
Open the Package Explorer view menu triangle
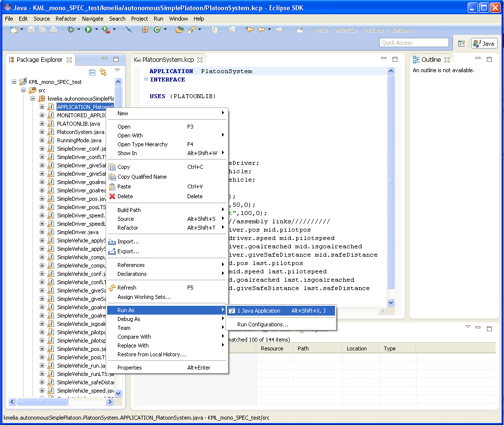117,71
